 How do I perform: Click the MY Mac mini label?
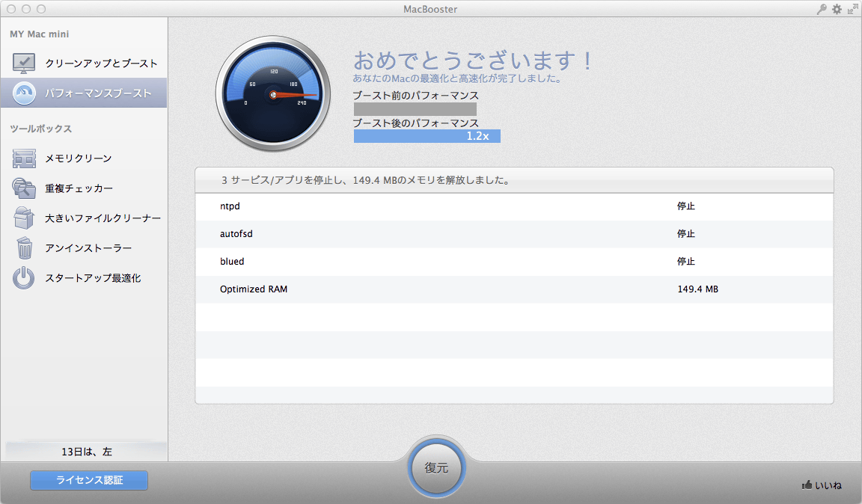pos(40,34)
